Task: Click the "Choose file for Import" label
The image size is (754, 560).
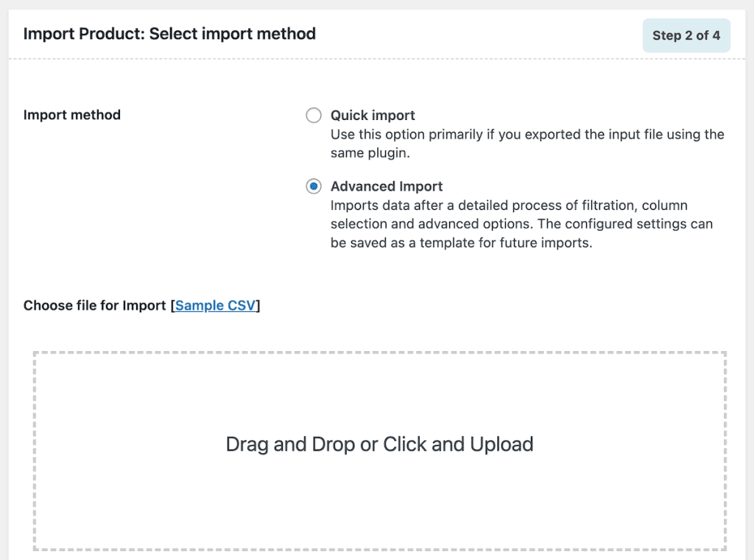Action: [94, 305]
